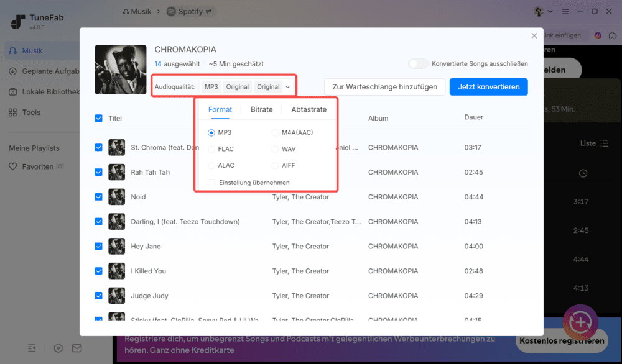Open the feedback envelope icon bottom left
The image size is (622, 364).
pyautogui.click(x=77, y=348)
